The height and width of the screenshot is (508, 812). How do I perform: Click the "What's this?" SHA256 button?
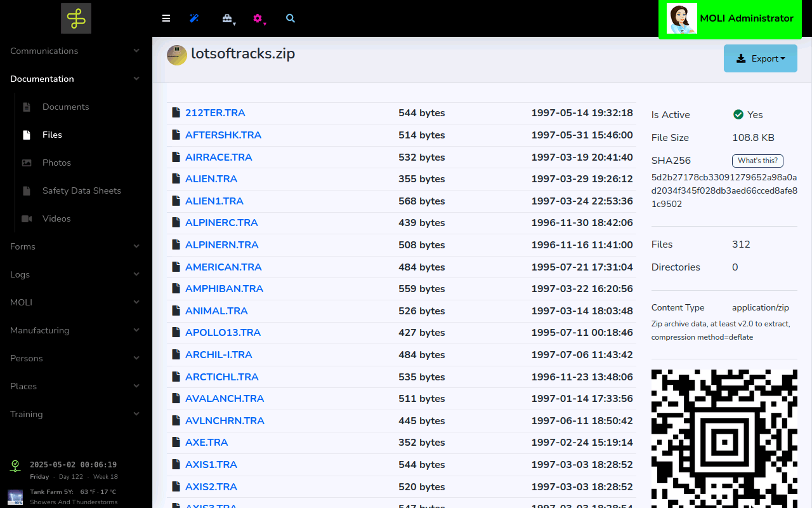757,161
